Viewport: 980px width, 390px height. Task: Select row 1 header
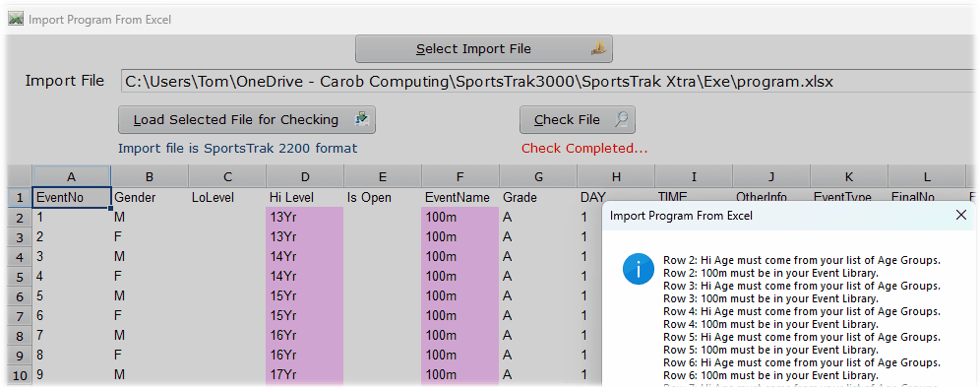click(20, 198)
